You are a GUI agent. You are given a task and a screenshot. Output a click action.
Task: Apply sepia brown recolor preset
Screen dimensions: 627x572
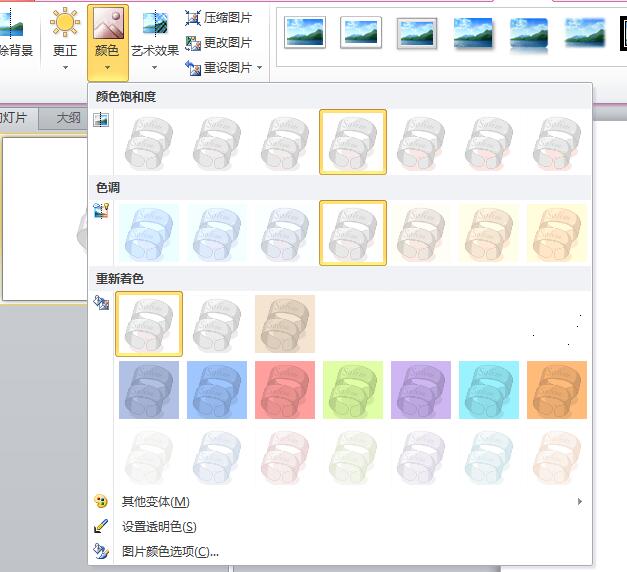pos(285,324)
